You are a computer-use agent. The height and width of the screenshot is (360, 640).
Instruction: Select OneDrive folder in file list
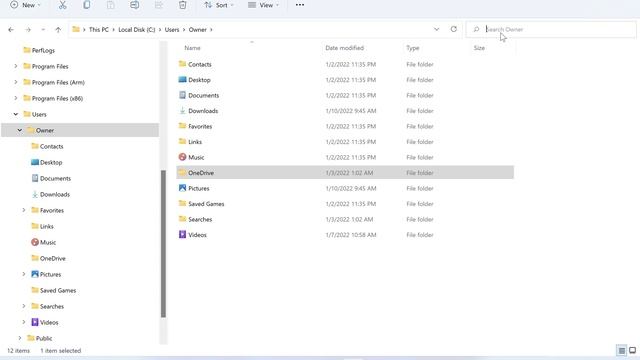tap(345, 173)
